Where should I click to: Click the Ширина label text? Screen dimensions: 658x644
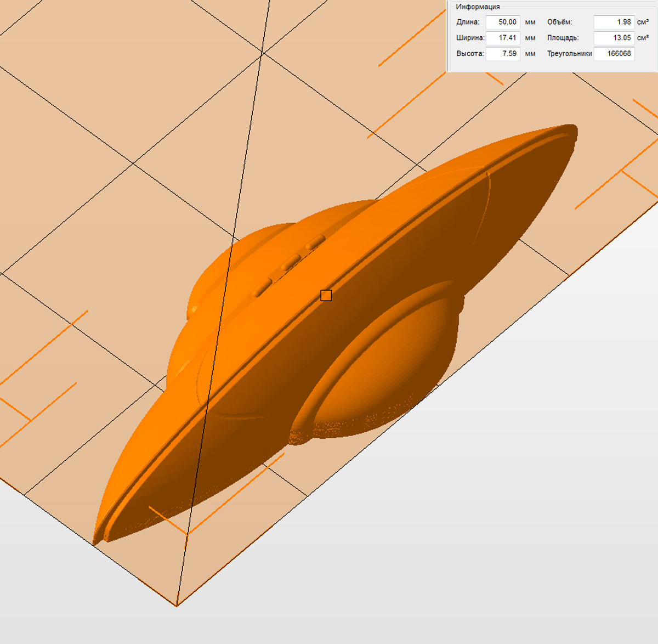pyautogui.click(x=470, y=38)
